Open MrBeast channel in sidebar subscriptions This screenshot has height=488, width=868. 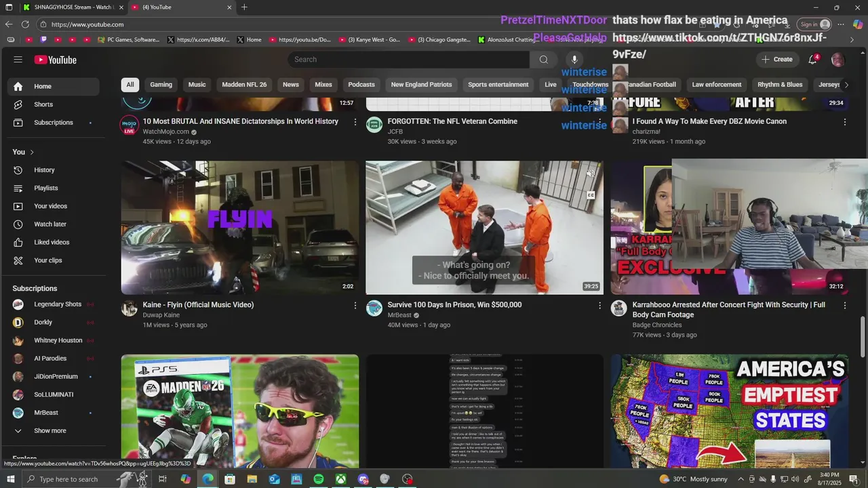click(54, 413)
